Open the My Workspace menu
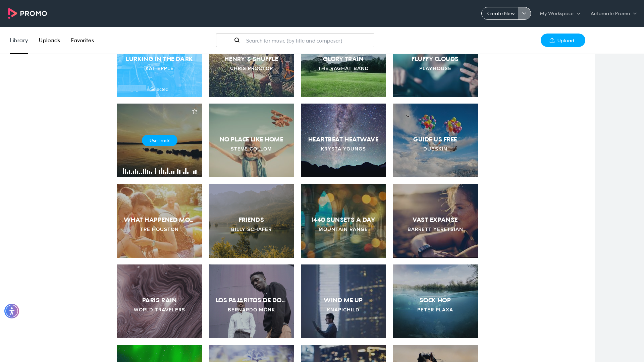Viewport: 644px width, 362px height. [x=560, y=13]
